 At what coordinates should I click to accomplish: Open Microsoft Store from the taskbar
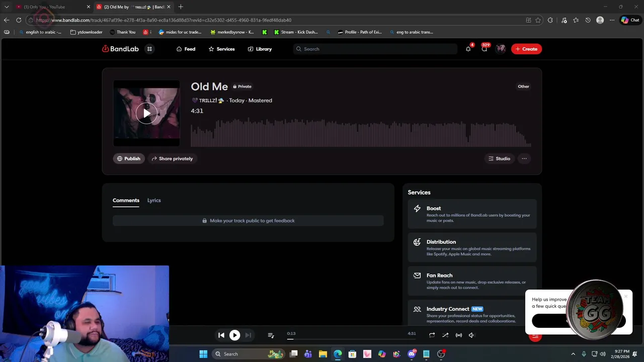pos(352,354)
